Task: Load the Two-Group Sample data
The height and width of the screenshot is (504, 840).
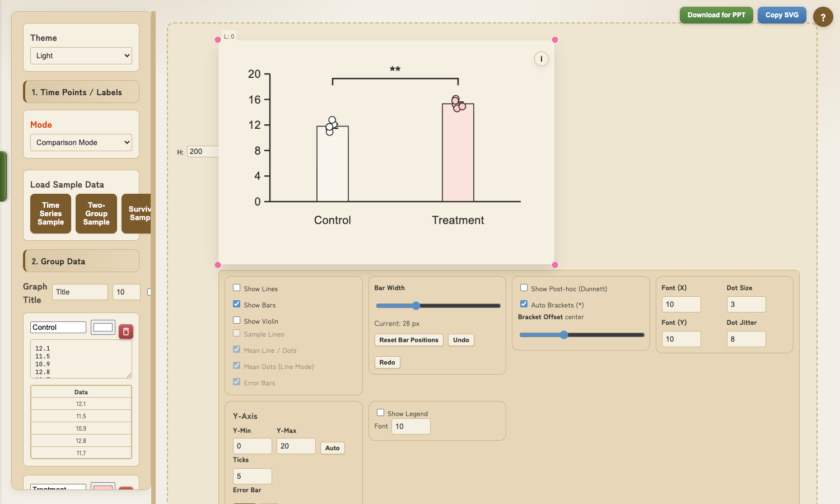Action: (x=96, y=213)
